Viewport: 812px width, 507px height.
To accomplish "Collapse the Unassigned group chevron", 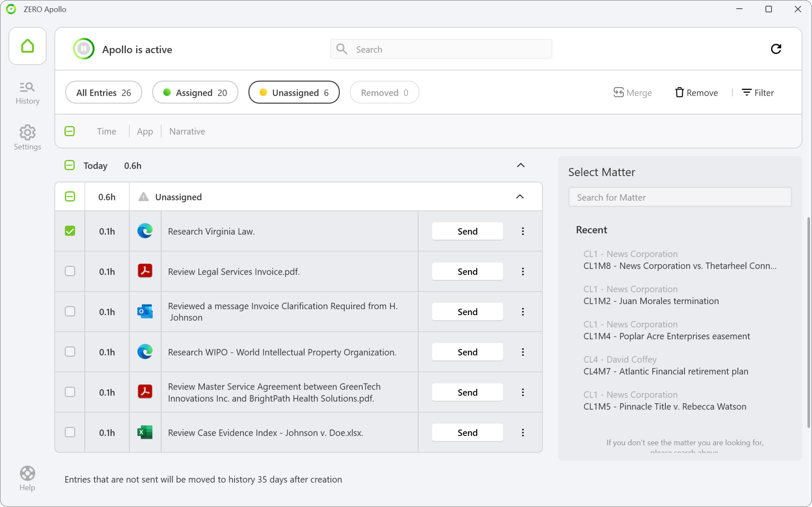I will pyautogui.click(x=520, y=196).
